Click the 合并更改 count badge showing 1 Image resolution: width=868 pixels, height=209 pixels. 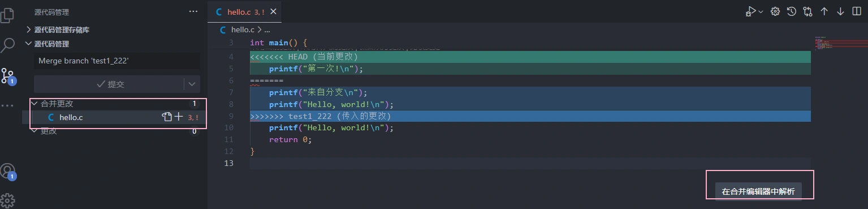pos(194,104)
